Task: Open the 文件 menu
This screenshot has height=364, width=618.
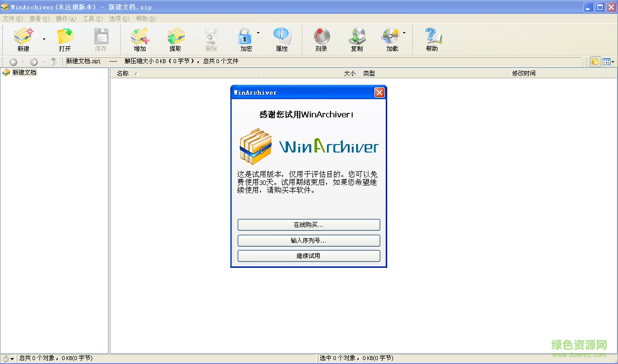Action: pos(12,18)
